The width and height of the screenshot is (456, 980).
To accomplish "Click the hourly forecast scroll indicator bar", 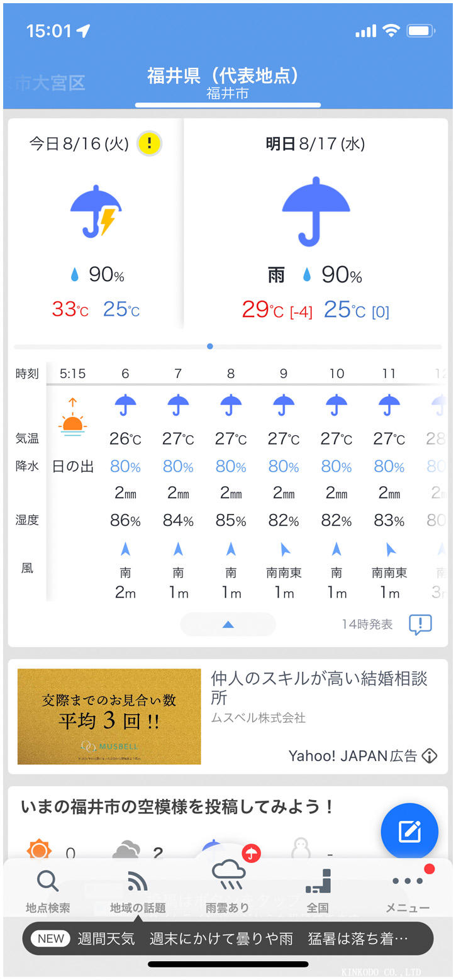I will point(228,347).
